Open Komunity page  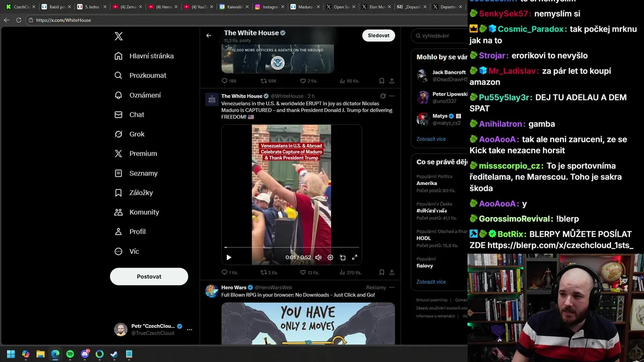[137, 212]
